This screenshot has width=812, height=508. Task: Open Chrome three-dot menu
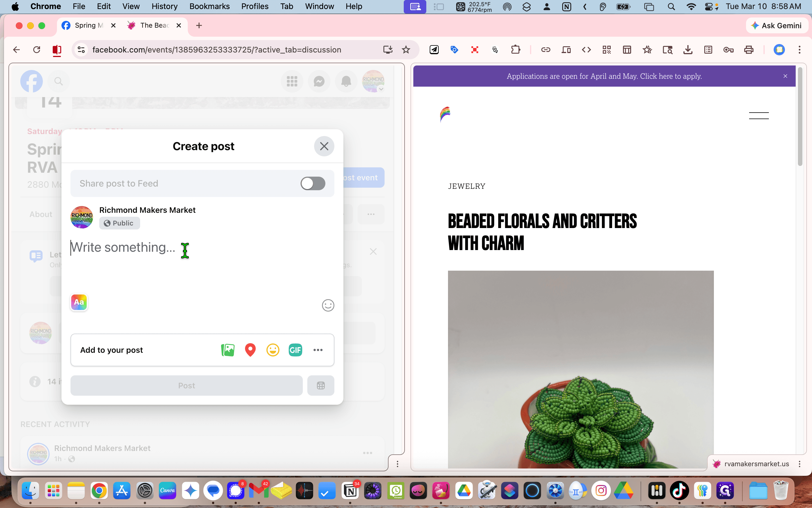click(x=800, y=50)
